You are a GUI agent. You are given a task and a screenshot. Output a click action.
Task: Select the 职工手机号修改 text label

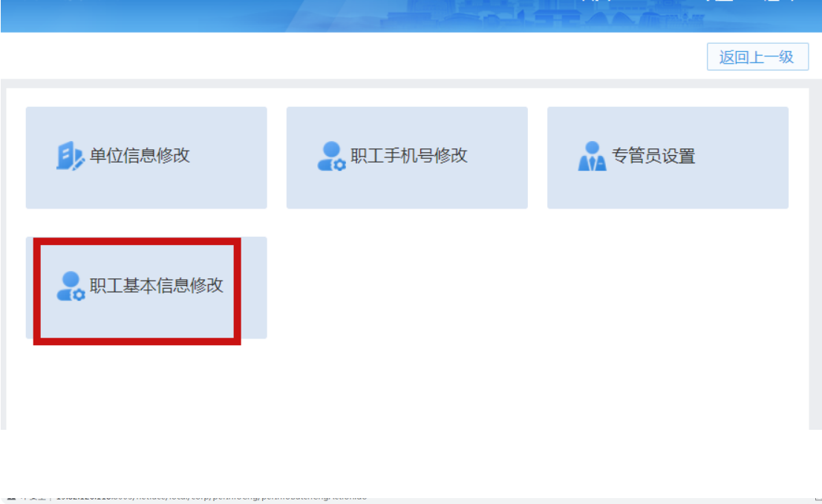pos(408,156)
